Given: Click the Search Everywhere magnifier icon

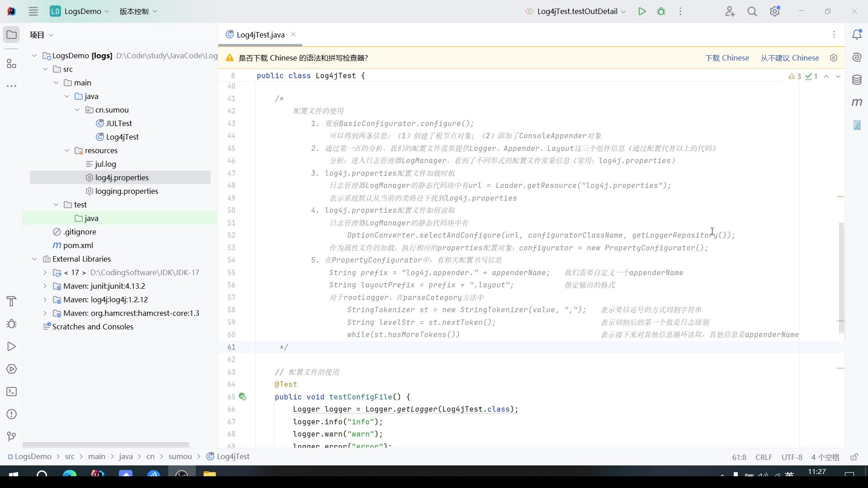Looking at the screenshot, I should (x=752, y=12).
